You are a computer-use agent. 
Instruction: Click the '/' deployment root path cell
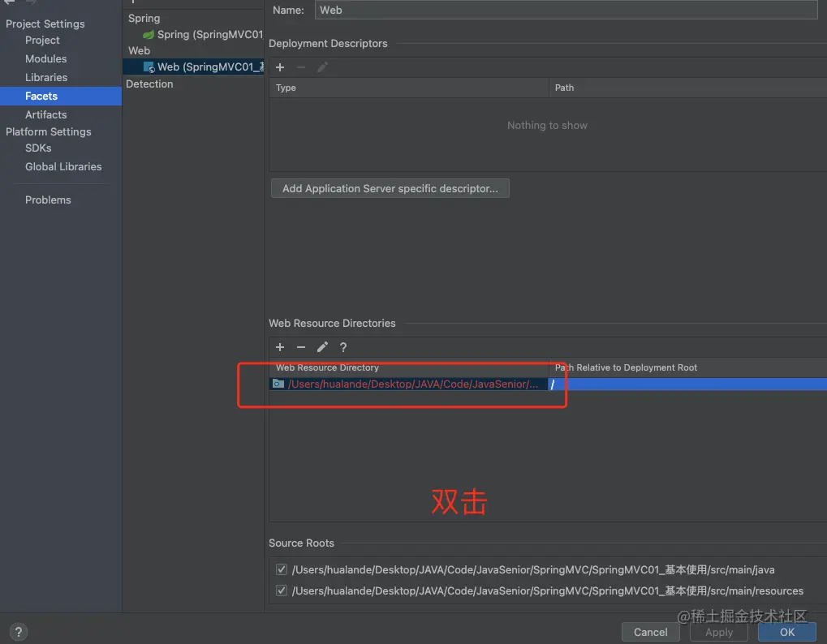(687, 384)
